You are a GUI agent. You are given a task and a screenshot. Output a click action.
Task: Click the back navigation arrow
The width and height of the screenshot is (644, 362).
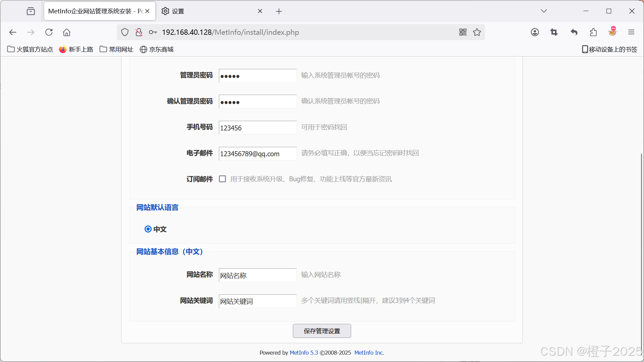[x=13, y=32]
